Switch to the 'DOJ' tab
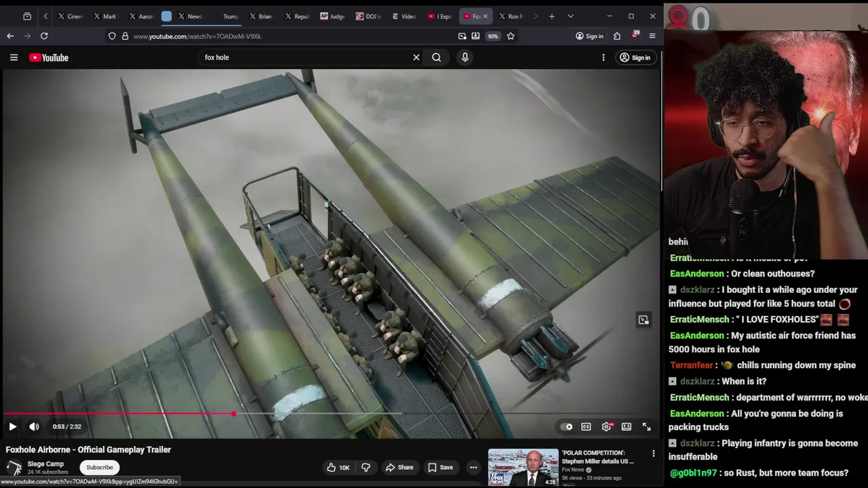Image resolution: width=868 pixels, height=488 pixels. tap(368, 16)
